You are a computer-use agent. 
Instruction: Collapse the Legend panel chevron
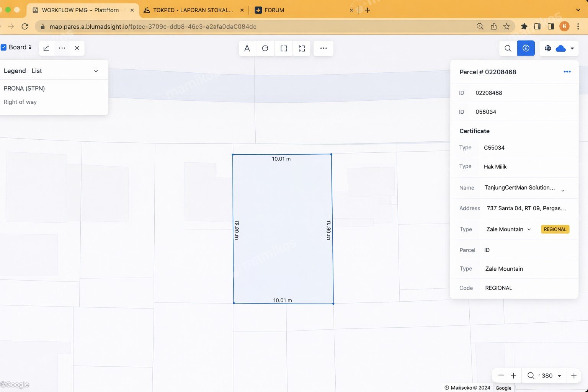(96, 71)
